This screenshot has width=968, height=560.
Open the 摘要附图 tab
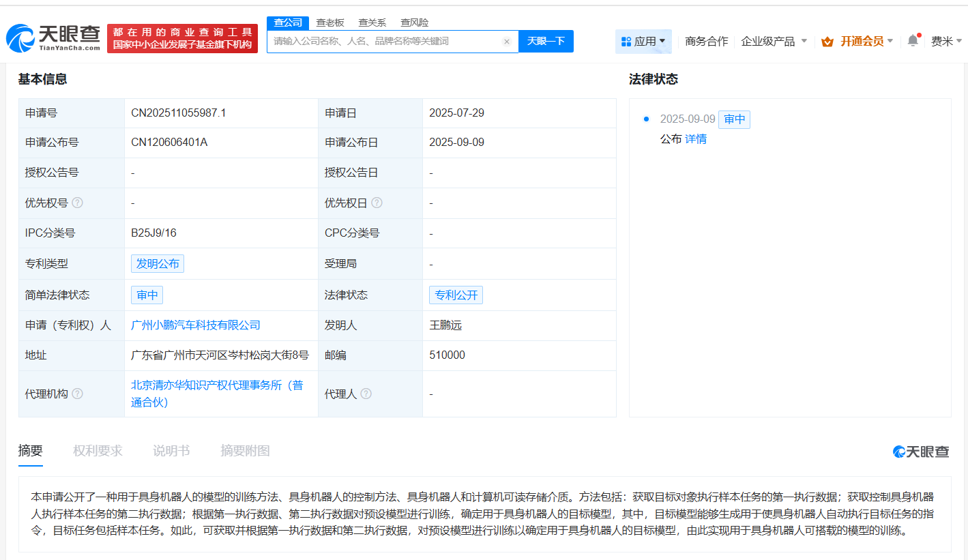click(245, 451)
